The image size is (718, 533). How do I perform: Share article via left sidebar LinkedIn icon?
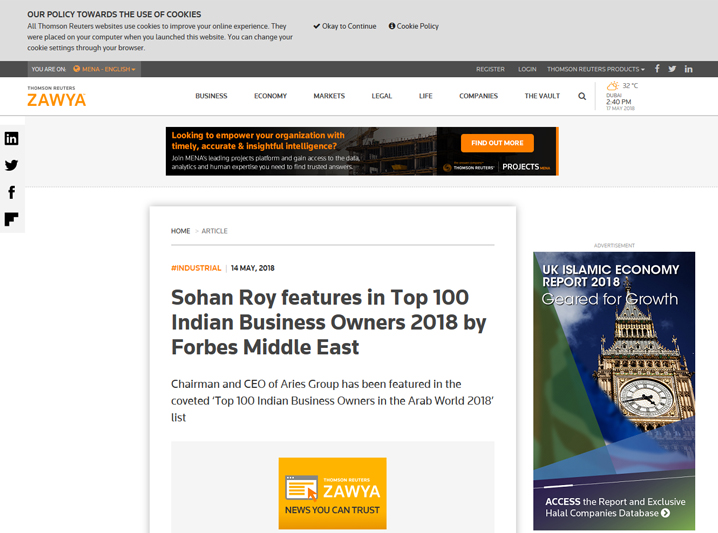11,139
